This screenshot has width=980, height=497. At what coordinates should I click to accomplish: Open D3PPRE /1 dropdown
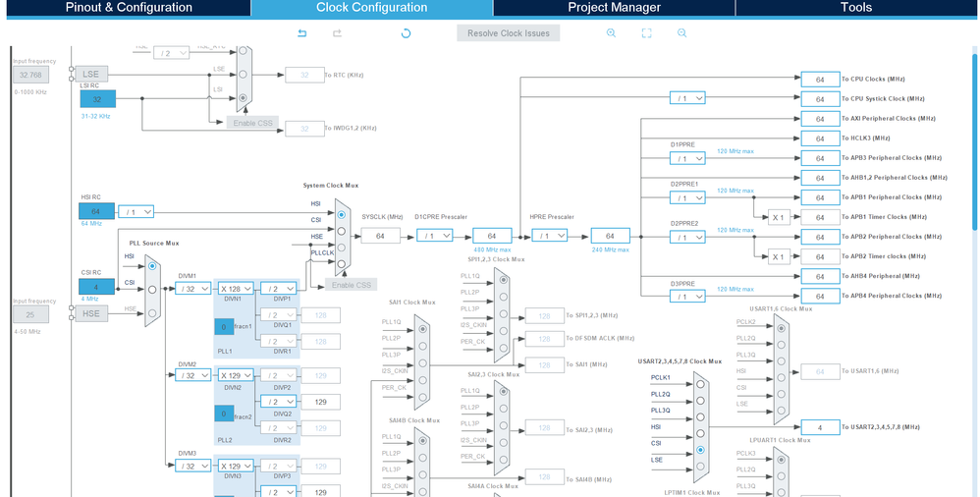click(x=687, y=297)
